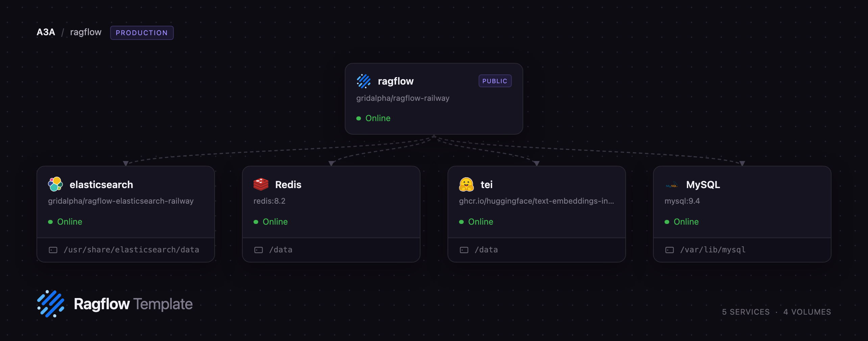
Task: Click the green status dot on tei card
Action: tap(461, 222)
